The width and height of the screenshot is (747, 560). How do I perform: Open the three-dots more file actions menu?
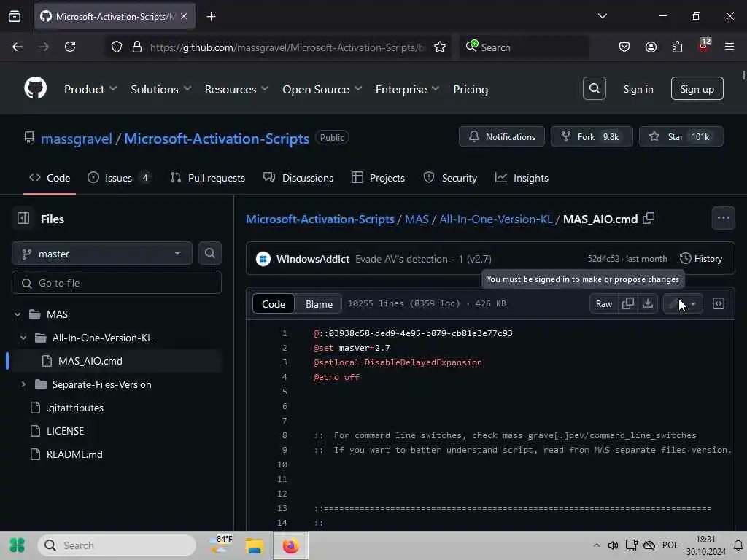pyautogui.click(x=723, y=218)
